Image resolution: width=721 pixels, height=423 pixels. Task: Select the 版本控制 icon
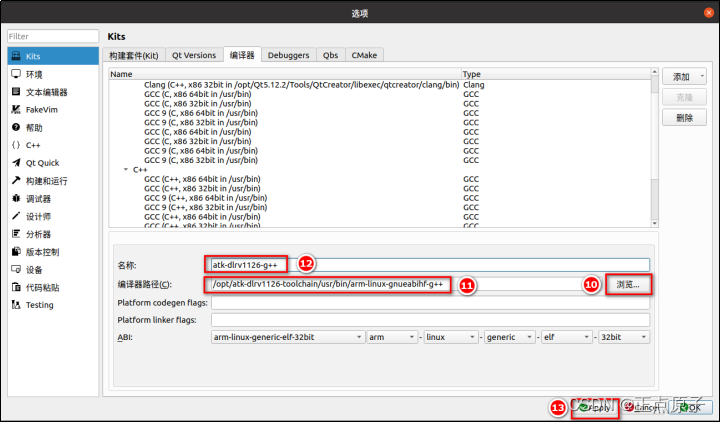click(x=17, y=252)
